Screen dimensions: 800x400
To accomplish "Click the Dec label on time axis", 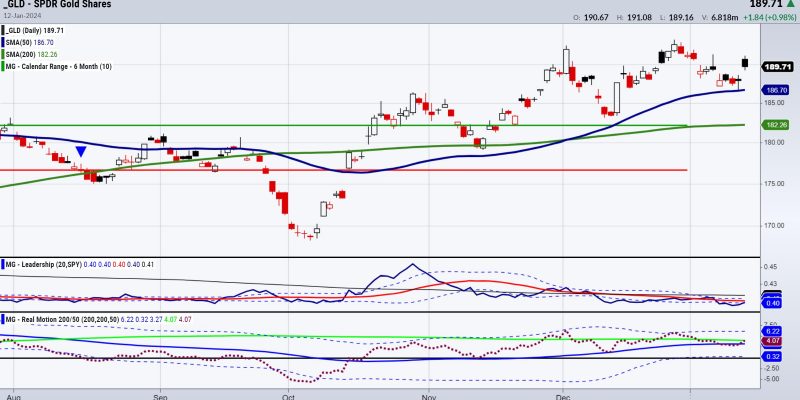I will pos(563,396).
